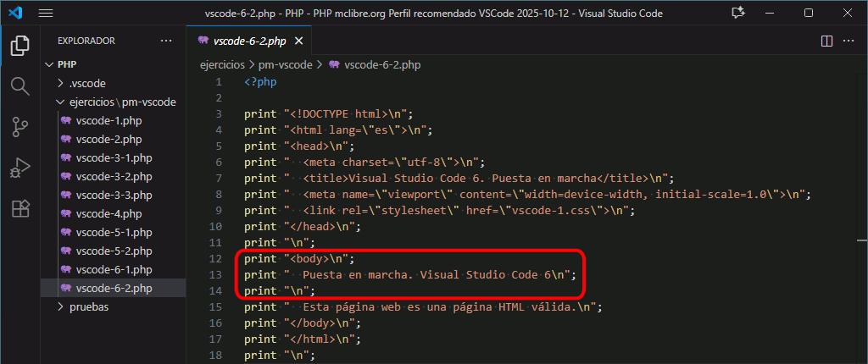Screen dimensions: 868x364
Task: Click the pm-vscode breadcrumb segment
Action: 286,64
